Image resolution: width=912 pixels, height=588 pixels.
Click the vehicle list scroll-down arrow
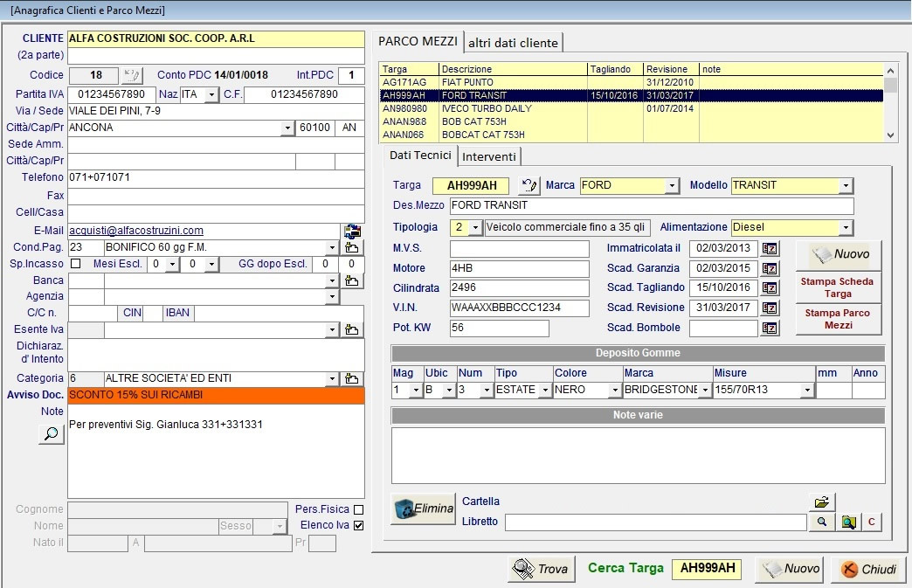pos(890,135)
